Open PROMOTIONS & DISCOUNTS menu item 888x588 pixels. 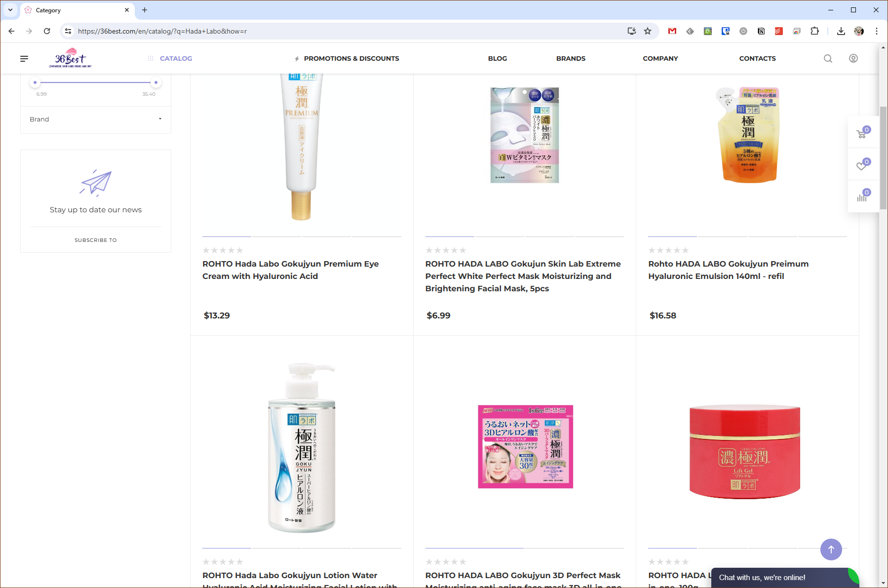351,58
